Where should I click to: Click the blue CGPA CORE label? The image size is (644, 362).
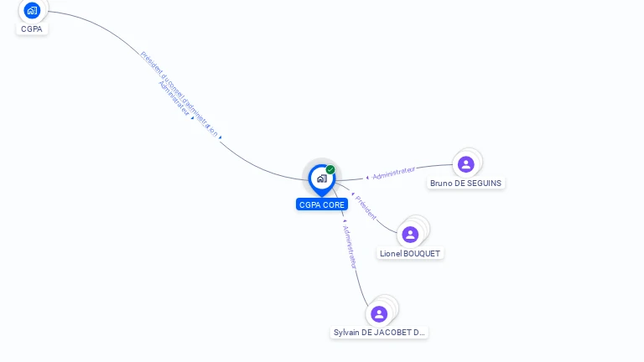click(322, 204)
